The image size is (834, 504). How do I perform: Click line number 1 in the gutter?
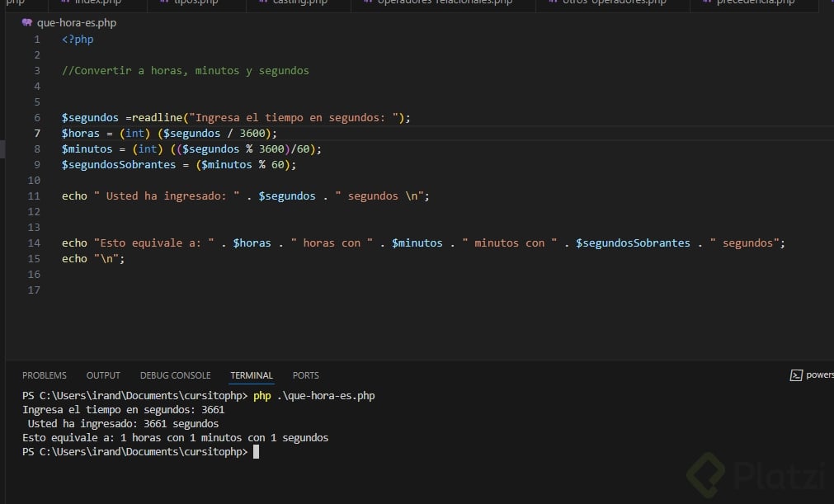(36, 40)
